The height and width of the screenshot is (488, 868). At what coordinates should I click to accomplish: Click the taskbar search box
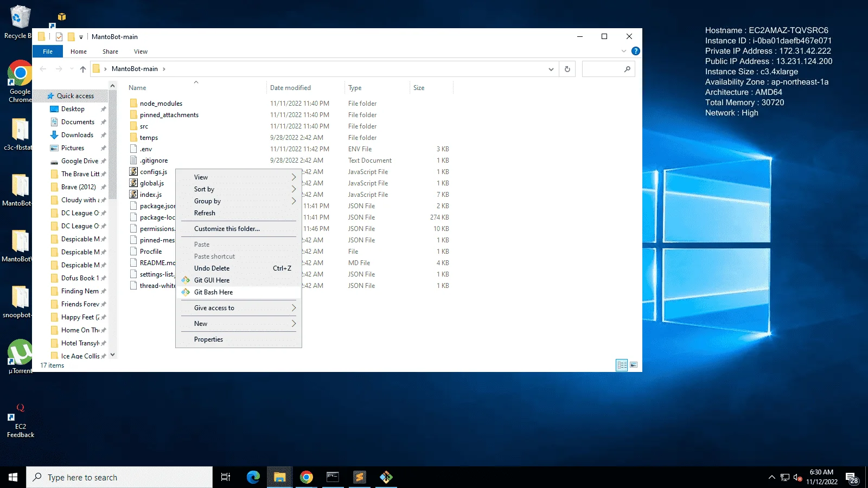119,477
